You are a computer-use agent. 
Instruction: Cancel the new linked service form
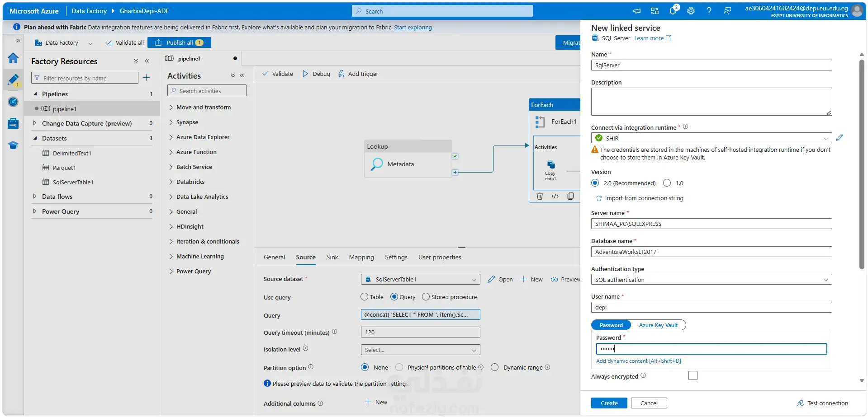pos(649,403)
